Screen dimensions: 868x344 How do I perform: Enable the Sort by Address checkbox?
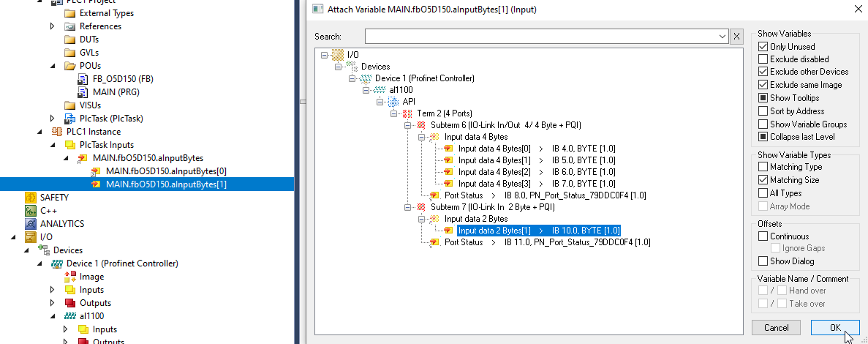[763, 111]
